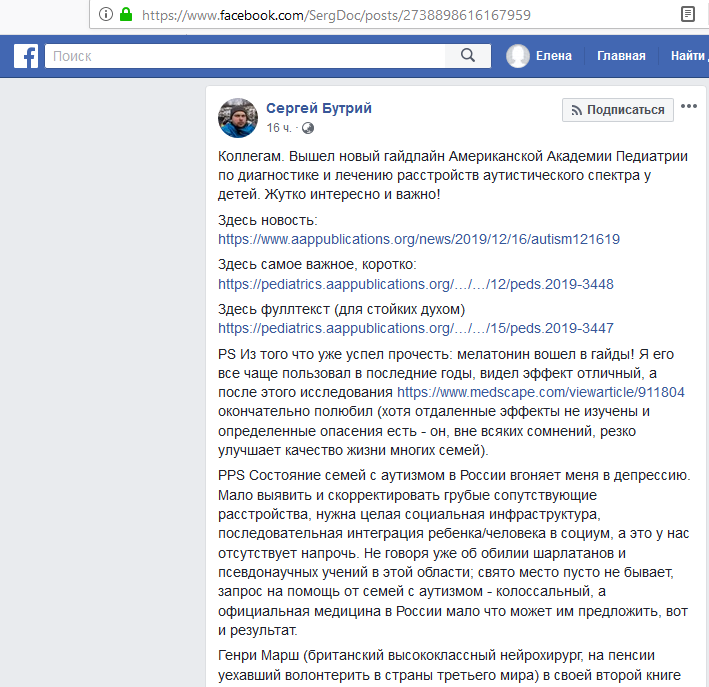Open the medscape viewarticle/911804 link
The image size is (709, 687).
[x=541, y=392]
